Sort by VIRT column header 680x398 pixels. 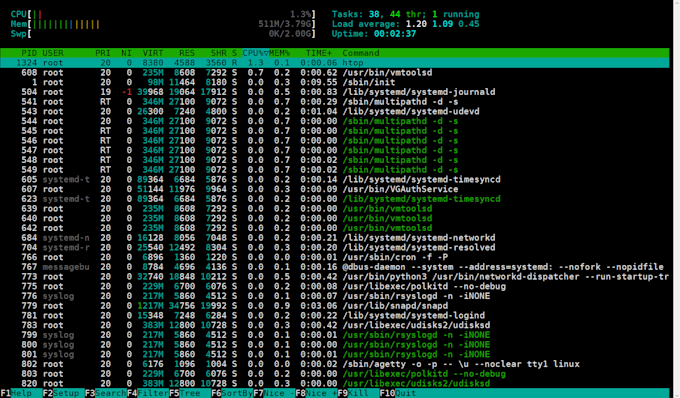point(153,53)
